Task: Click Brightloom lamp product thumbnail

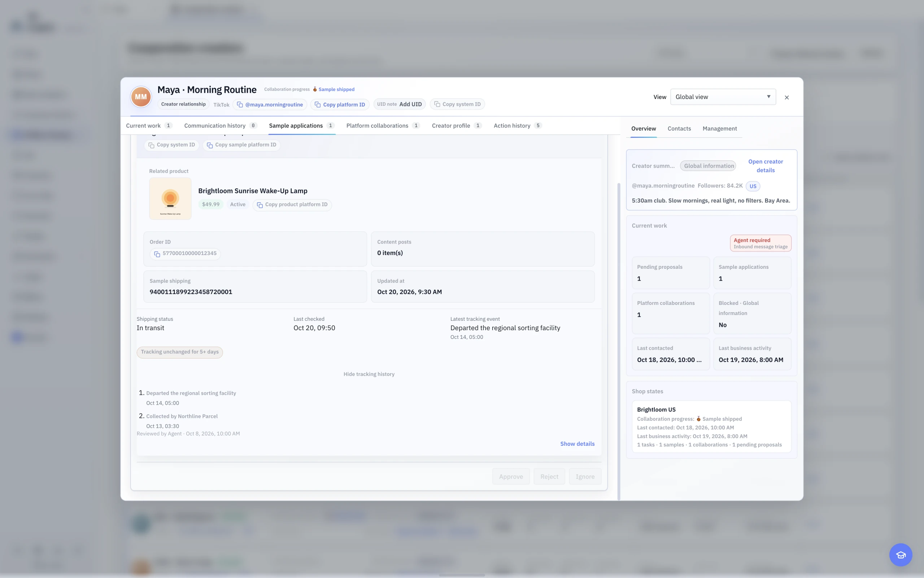Action: pyautogui.click(x=170, y=198)
